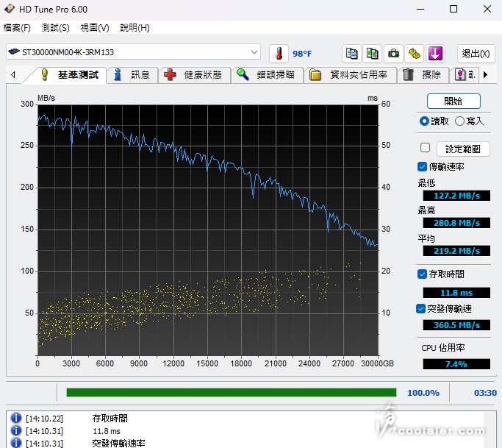Screen dimensions: 502x448
Task: Click the camera save screenshot icon
Action: click(393, 53)
